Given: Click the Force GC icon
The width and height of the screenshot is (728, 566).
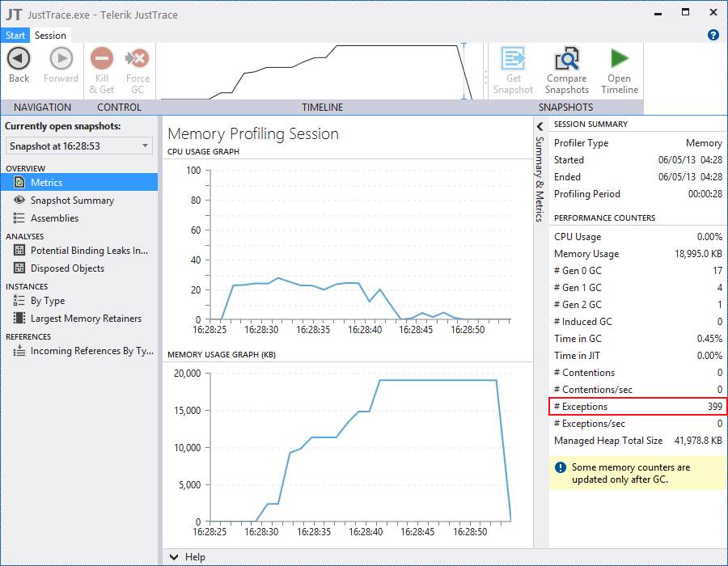Looking at the screenshot, I should (138, 58).
